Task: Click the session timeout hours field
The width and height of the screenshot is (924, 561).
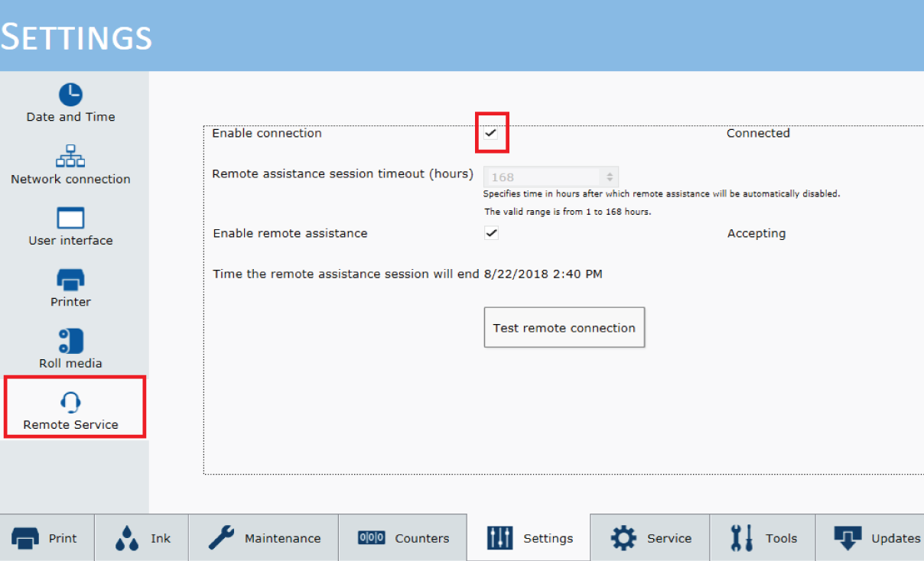Action: pyautogui.click(x=543, y=177)
